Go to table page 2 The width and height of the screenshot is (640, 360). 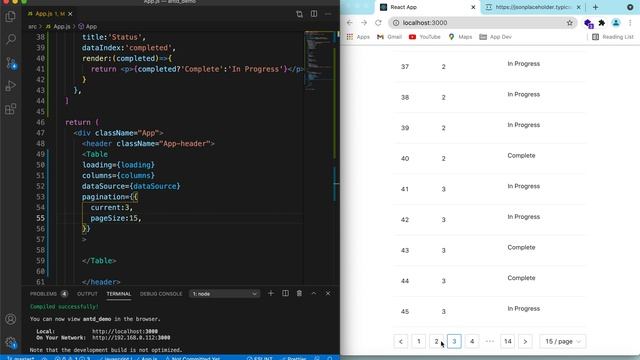(x=436, y=341)
